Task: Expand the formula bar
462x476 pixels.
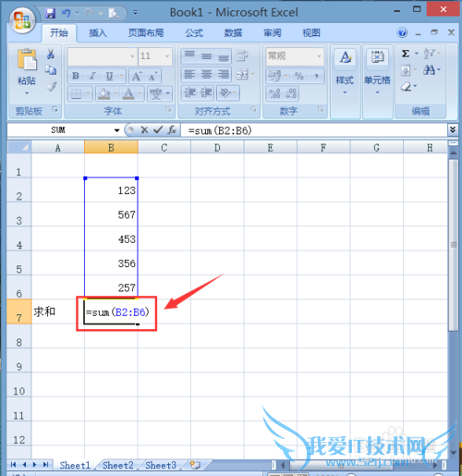Action: 453,129
